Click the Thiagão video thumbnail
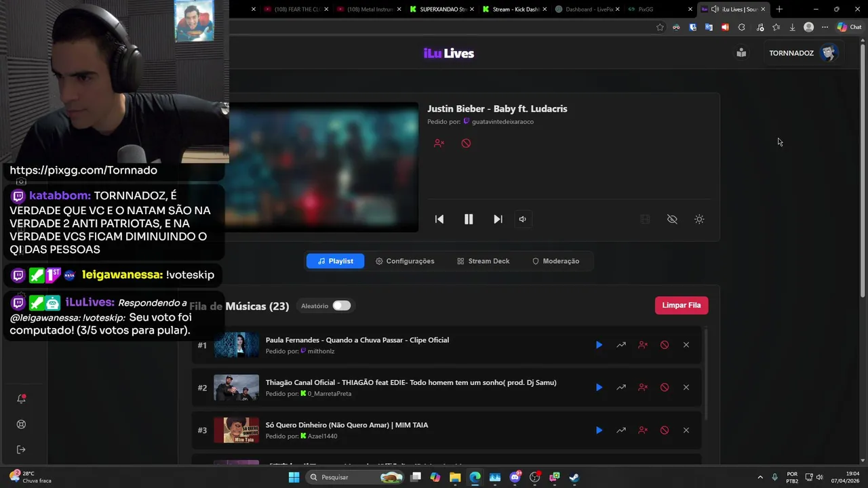This screenshot has height=488, width=868. pos(237,388)
